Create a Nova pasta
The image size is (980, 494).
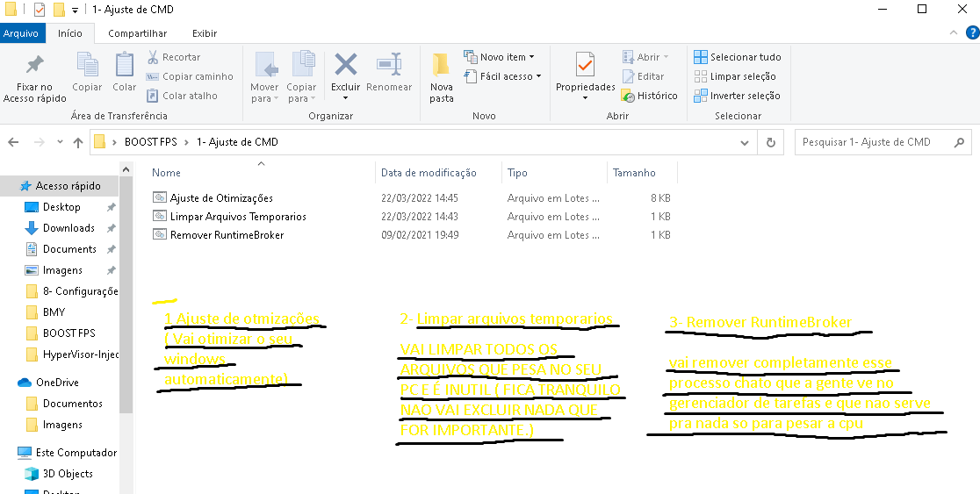(x=441, y=77)
